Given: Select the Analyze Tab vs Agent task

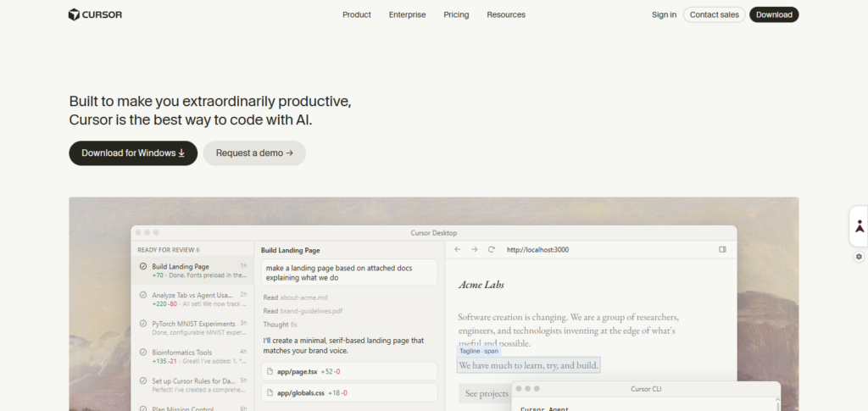Looking at the screenshot, I should (x=192, y=299).
